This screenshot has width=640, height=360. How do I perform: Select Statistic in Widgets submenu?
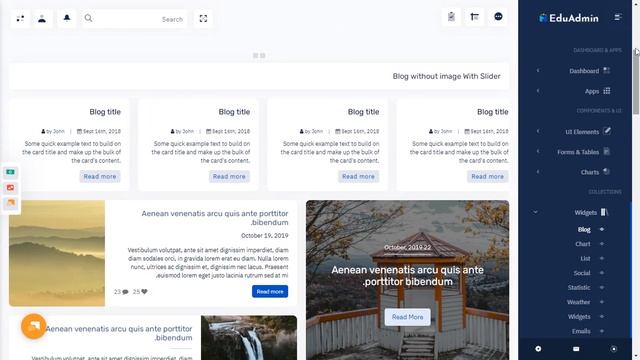point(579,288)
